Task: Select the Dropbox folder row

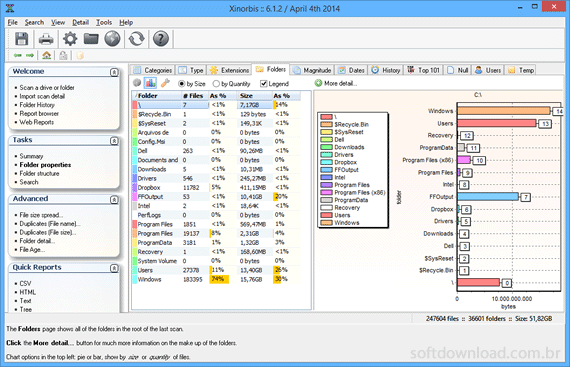Action: pyautogui.click(x=216, y=187)
